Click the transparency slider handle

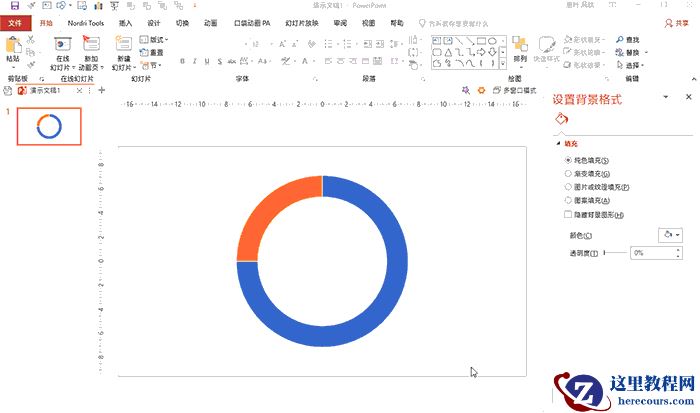tap(604, 253)
